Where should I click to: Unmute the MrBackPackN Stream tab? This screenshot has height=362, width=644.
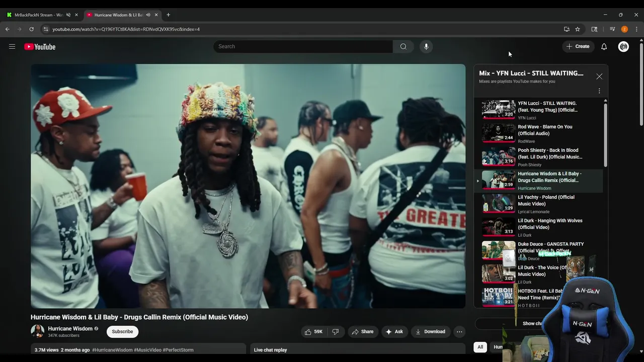coord(68,15)
